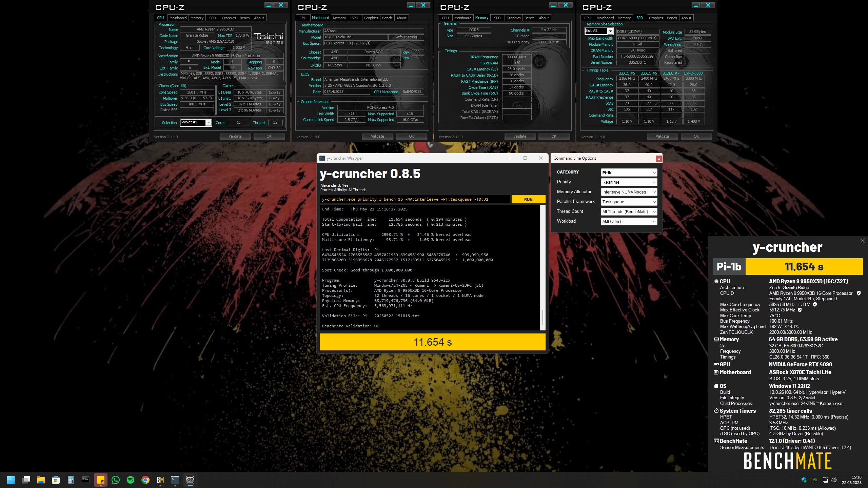Open Spotify from the taskbar
The height and width of the screenshot is (488, 868).
(131, 480)
